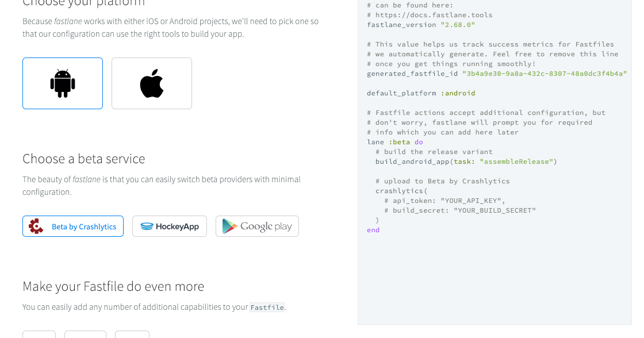Click the leftmost capability card at the bottom
This screenshot has height=338, width=644.
click(x=39, y=335)
